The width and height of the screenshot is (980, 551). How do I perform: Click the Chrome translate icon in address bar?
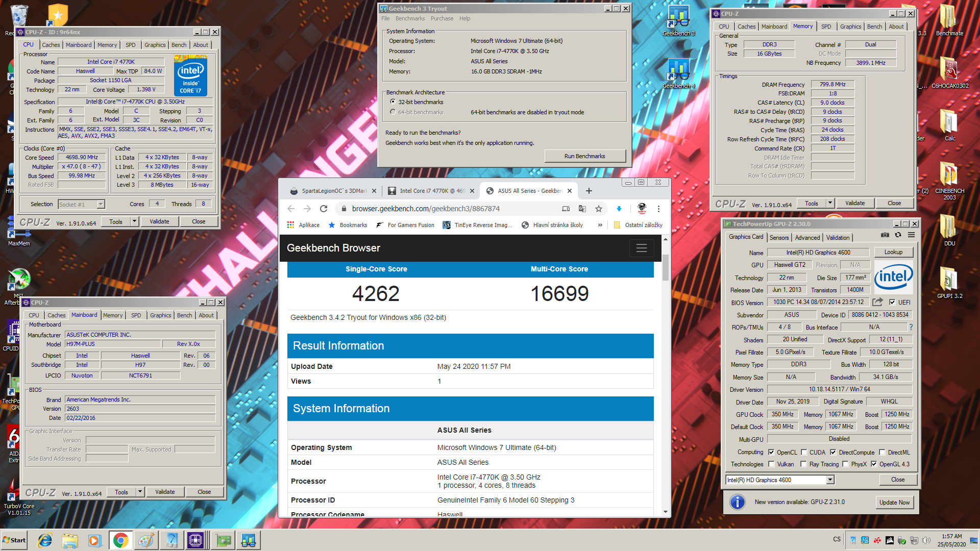click(x=582, y=209)
